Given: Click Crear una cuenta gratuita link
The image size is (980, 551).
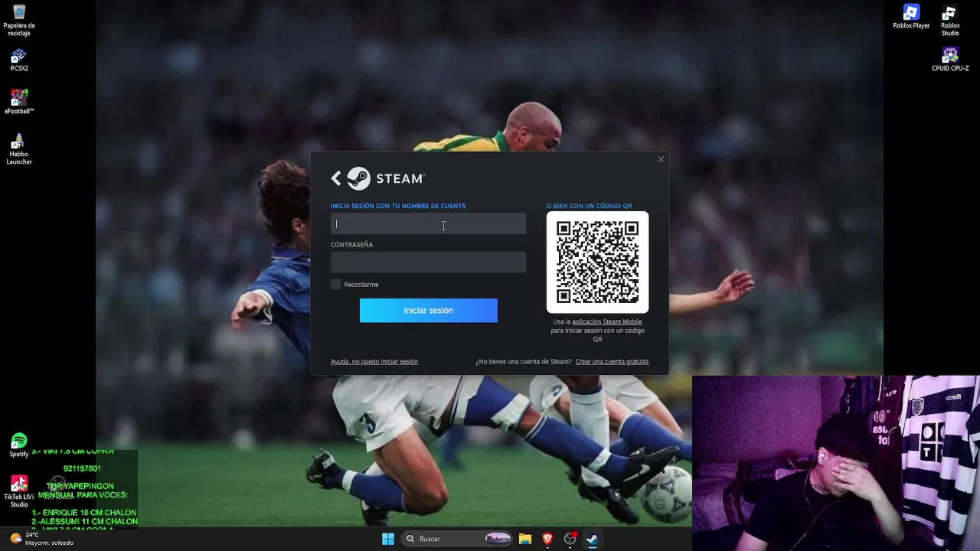Looking at the screenshot, I should coord(612,361).
